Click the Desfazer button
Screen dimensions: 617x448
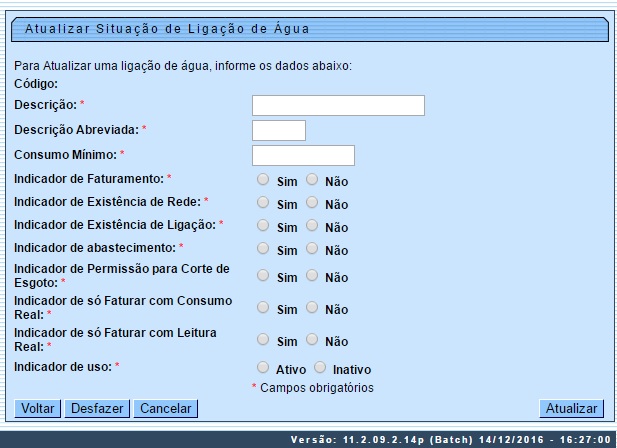(97, 408)
